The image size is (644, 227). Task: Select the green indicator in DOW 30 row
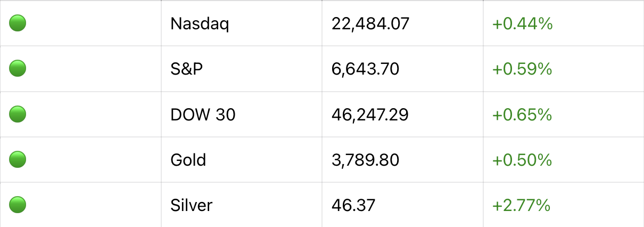(18, 113)
